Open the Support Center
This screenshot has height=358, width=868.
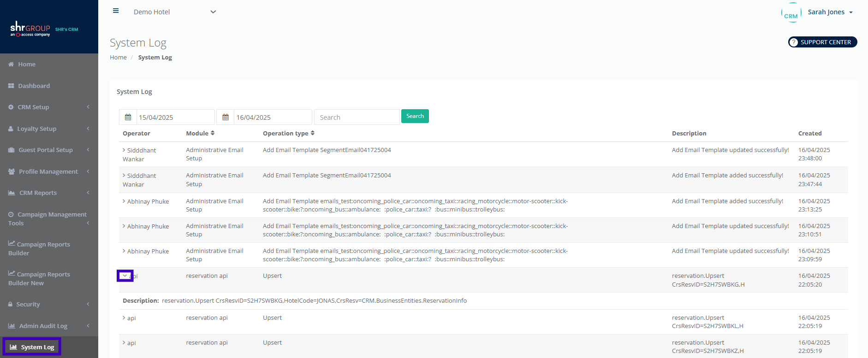[x=822, y=42]
